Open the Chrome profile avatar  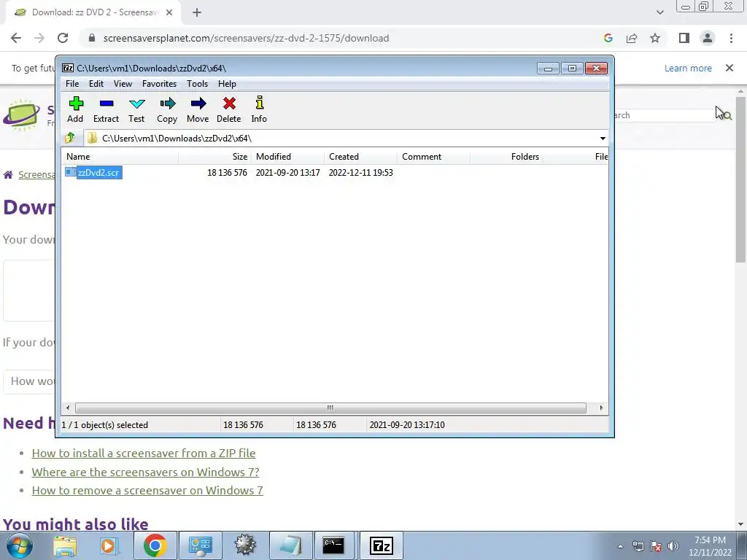tap(708, 38)
